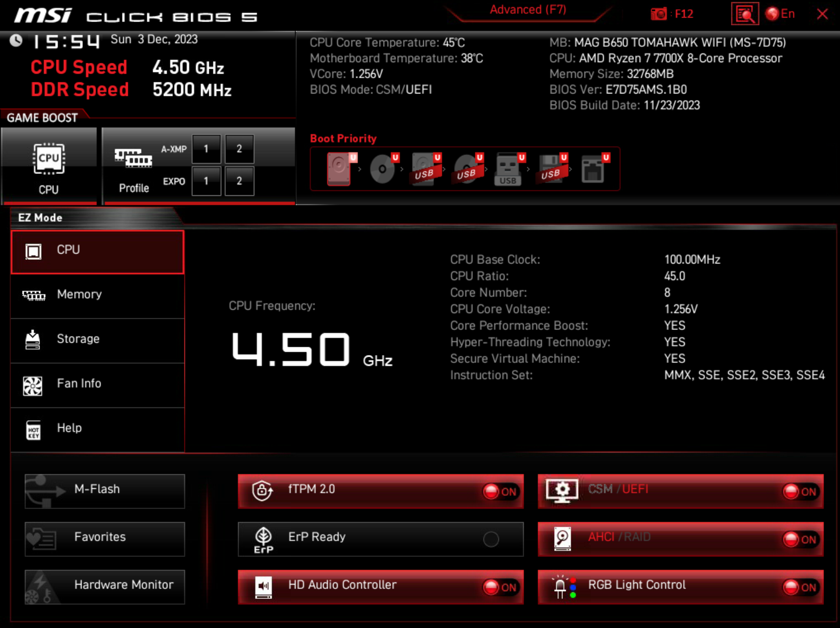Click the Hardware Monitor fan icon
The height and width of the screenshot is (628, 840).
[40, 588]
